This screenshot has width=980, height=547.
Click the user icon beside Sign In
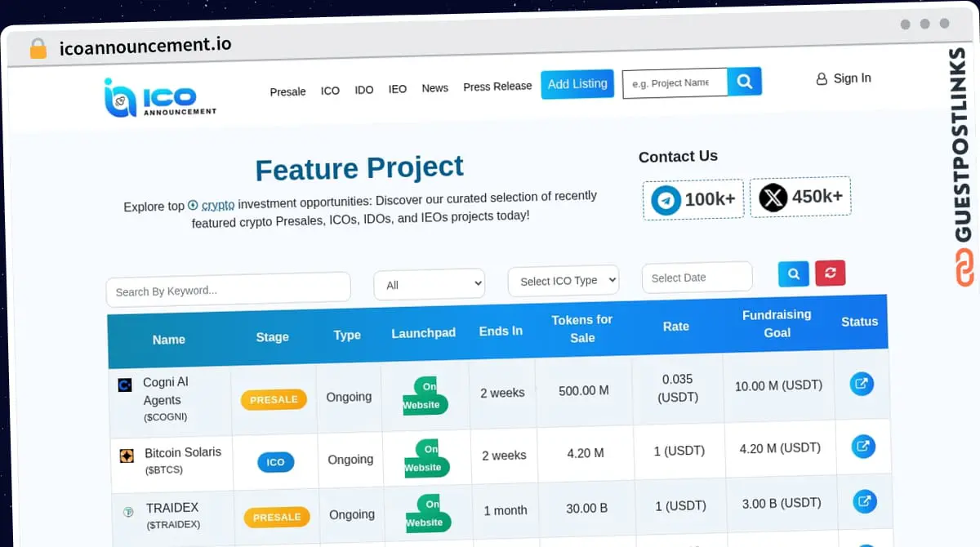coord(822,79)
